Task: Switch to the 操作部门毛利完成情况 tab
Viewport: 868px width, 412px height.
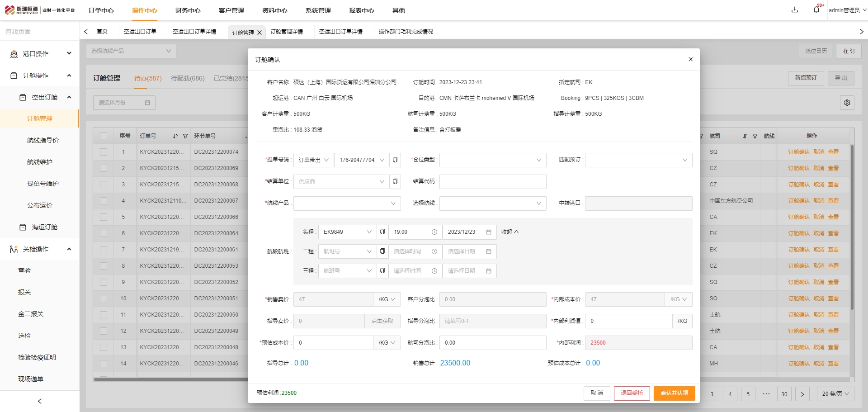Action: click(x=406, y=32)
